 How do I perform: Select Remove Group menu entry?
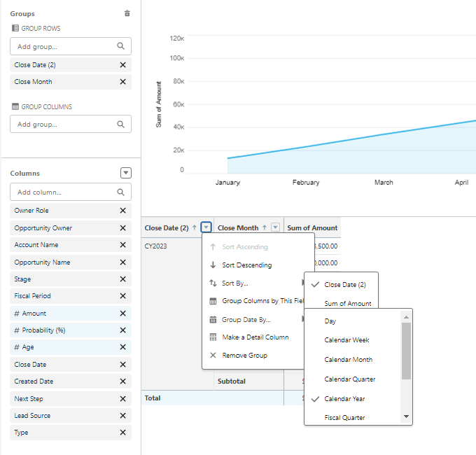tap(244, 356)
